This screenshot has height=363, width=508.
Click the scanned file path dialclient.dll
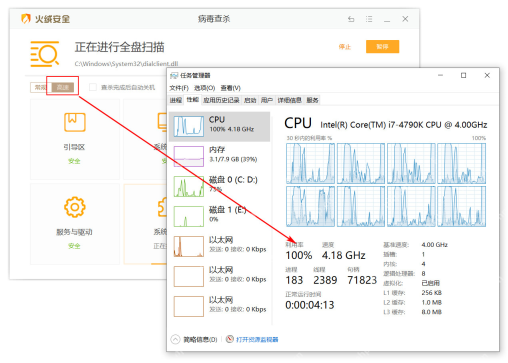click(x=126, y=64)
